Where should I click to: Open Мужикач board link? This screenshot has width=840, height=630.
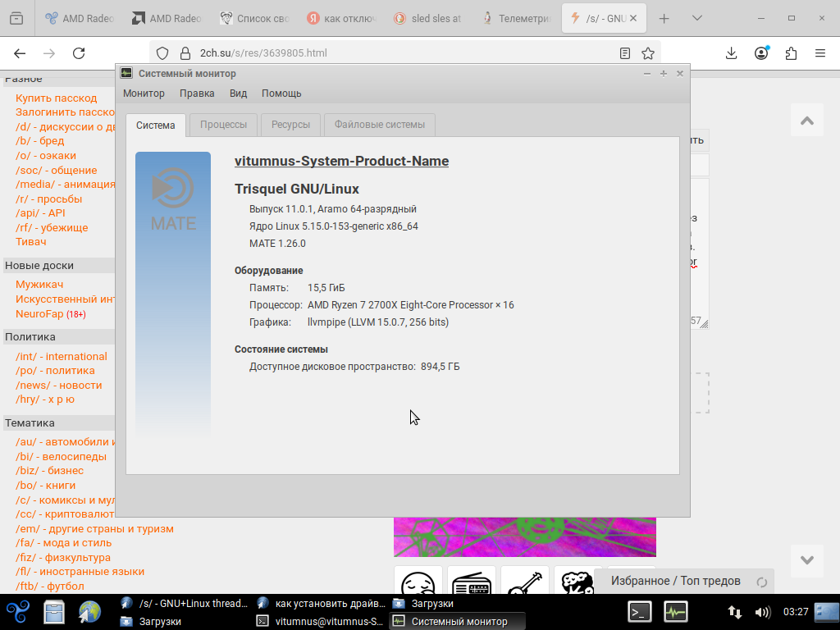(x=39, y=285)
